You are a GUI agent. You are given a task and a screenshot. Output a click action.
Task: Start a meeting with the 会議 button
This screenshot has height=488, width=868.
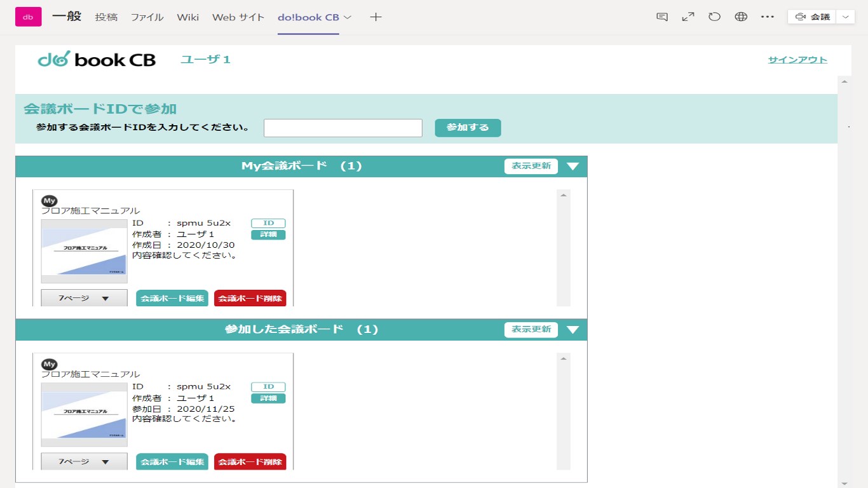click(x=812, y=17)
